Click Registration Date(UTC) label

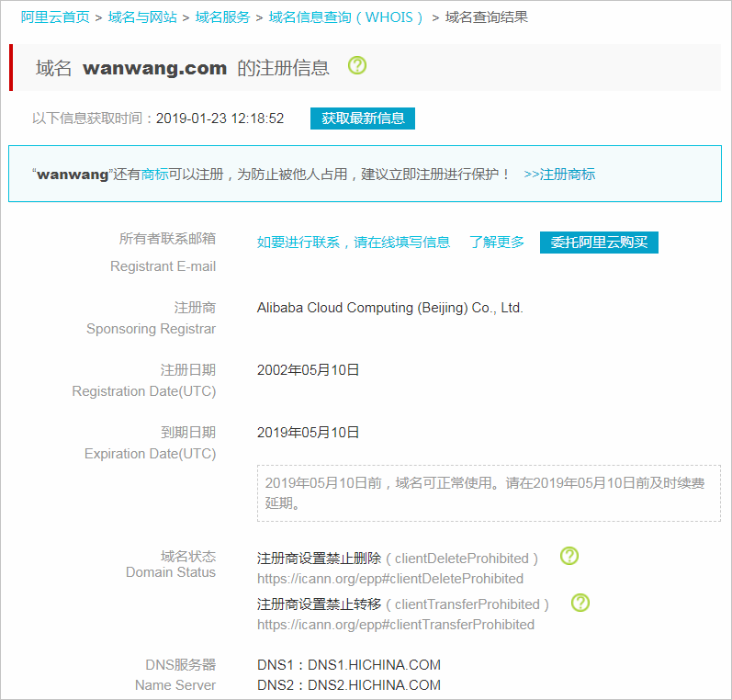click(144, 390)
